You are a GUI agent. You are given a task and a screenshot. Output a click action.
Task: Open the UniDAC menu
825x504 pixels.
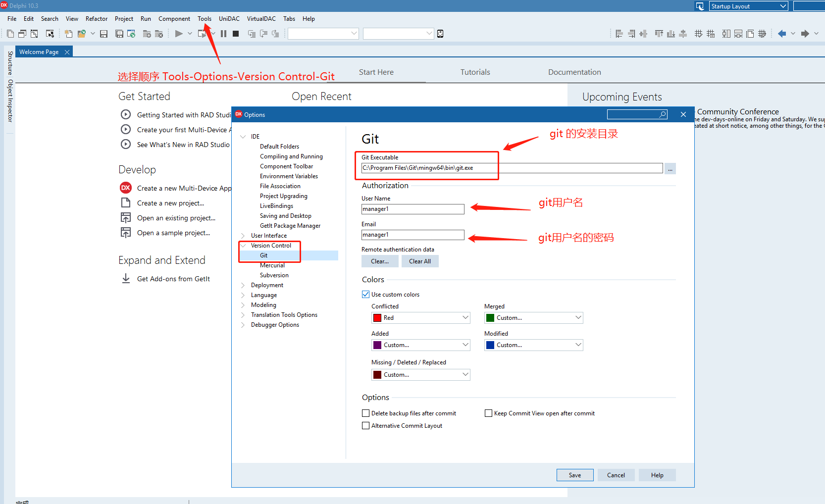pyautogui.click(x=229, y=19)
